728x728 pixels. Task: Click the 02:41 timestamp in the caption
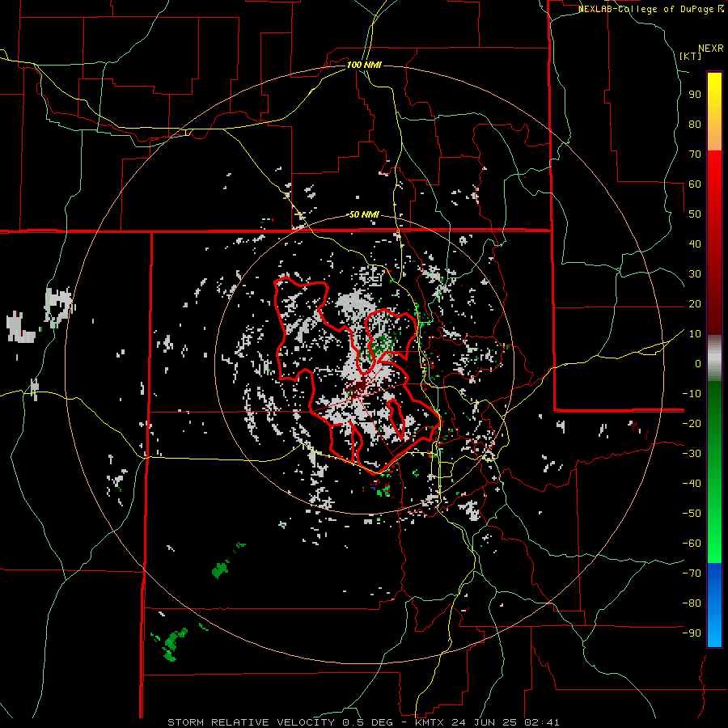pyautogui.click(x=542, y=722)
